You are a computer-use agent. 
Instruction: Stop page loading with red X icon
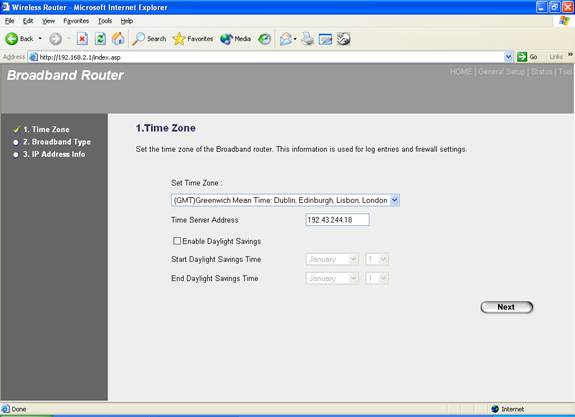[82, 39]
